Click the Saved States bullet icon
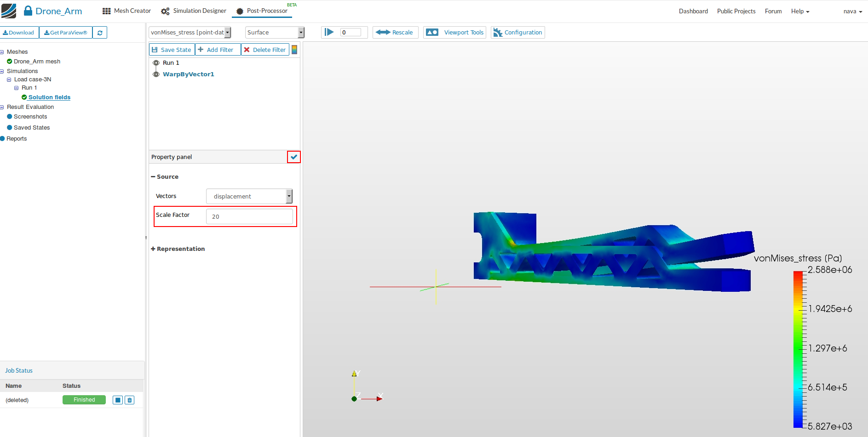 [x=9, y=128]
